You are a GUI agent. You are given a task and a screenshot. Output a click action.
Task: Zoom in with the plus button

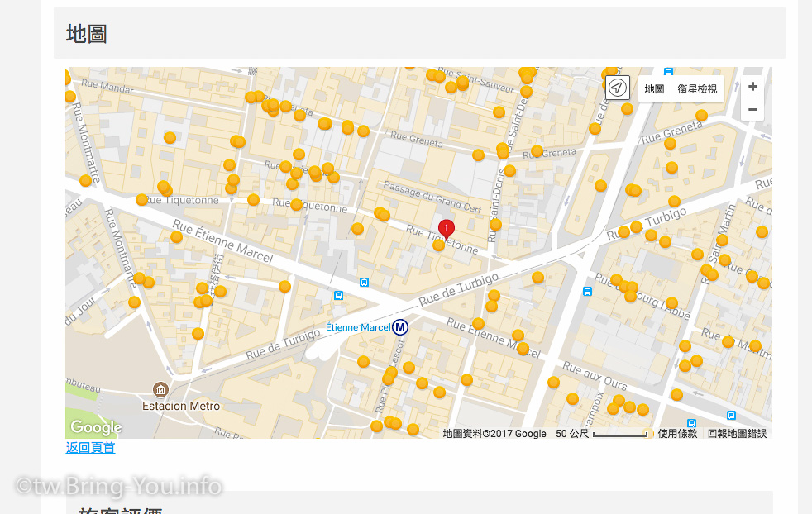pyautogui.click(x=752, y=87)
